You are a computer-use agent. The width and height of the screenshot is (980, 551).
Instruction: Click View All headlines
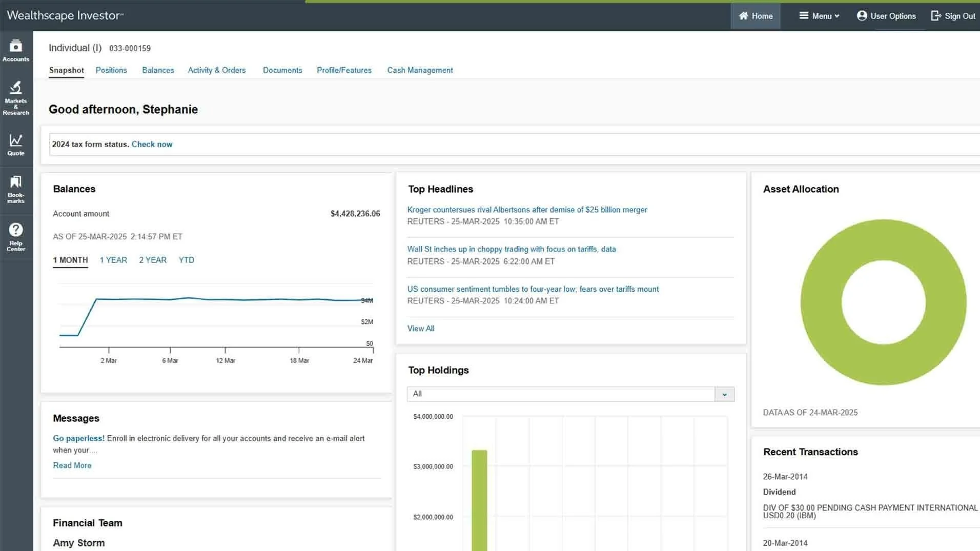(x=421, y=329)
